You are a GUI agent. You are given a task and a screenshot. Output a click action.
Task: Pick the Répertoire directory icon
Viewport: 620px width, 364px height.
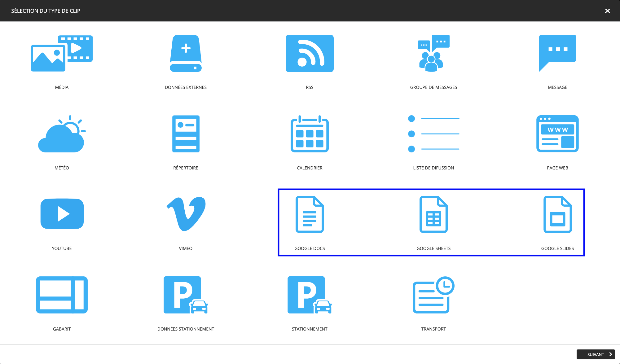186,134
